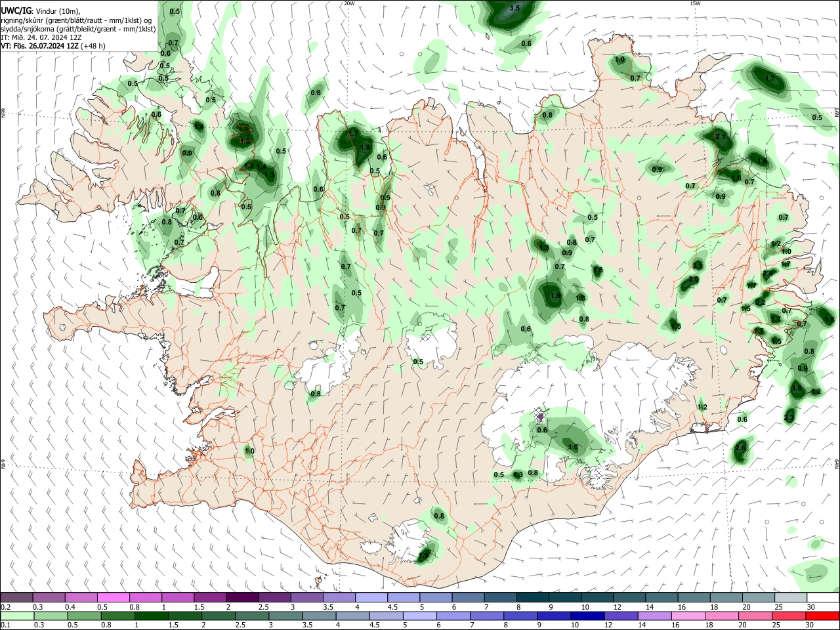Click the '15W' longitude label at map top
The width and height of the screenshot is (840, 630).
[695, 3]
